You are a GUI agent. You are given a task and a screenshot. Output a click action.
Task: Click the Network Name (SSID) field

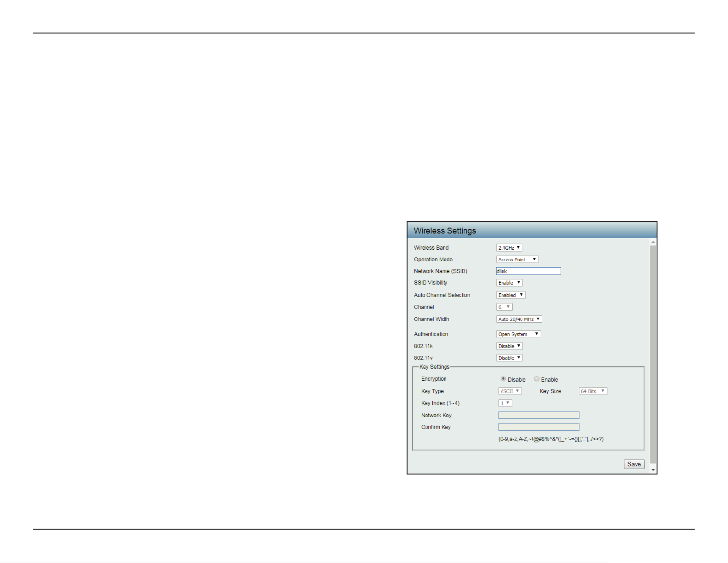(x=528, y=271)
